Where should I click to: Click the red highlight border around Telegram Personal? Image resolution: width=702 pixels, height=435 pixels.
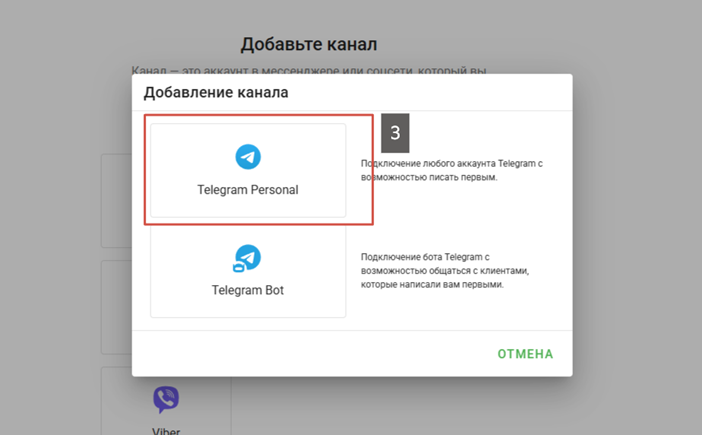click(373, 170)
